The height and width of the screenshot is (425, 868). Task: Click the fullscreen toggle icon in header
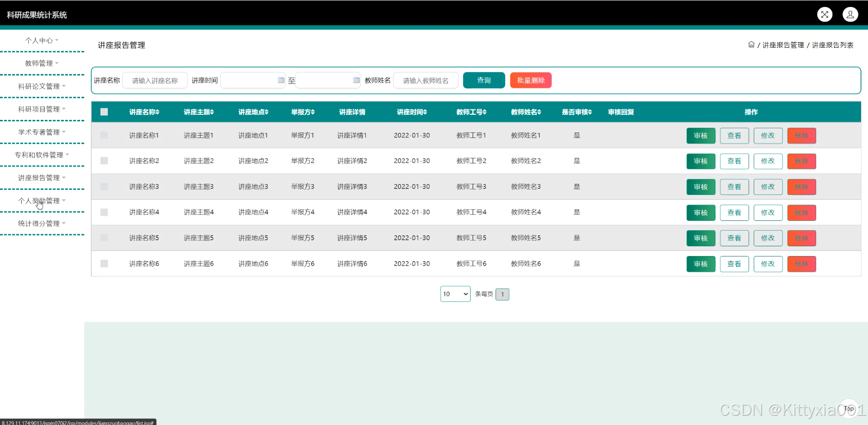(x=825, y=14)
